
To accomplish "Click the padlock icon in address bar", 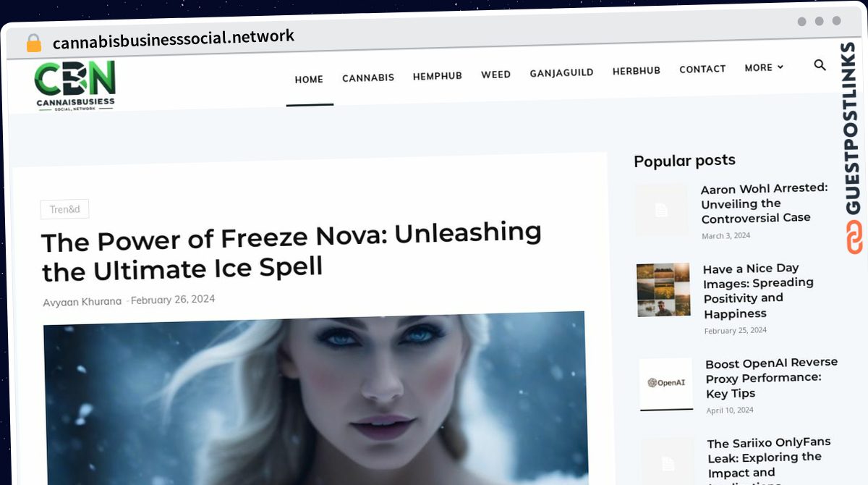I will (x=33, y=43).
